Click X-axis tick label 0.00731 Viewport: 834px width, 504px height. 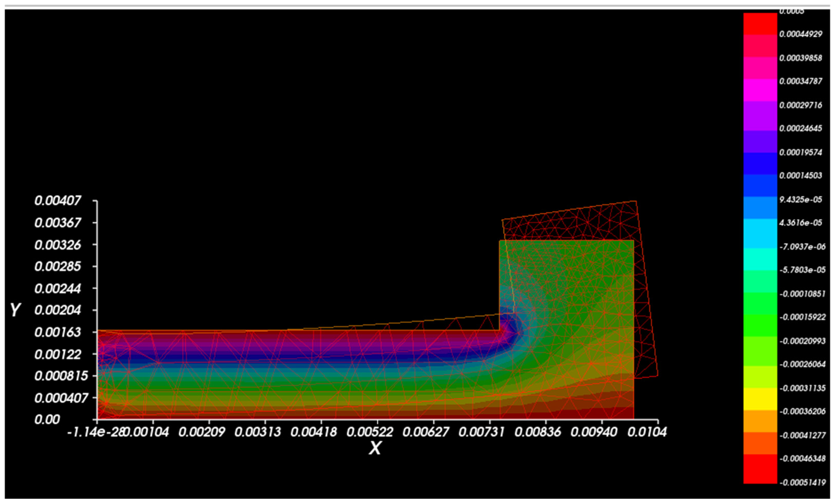click(482, 432)
